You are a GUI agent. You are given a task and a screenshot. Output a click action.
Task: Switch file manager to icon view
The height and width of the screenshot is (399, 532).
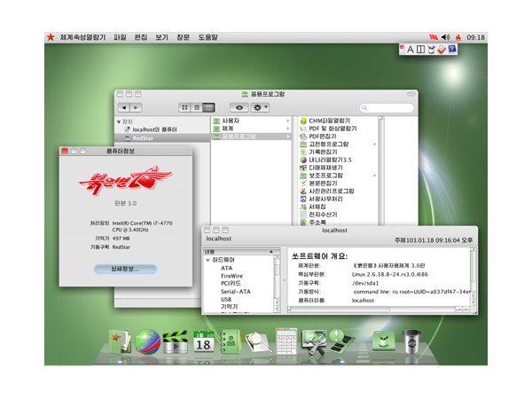[184, 107]
